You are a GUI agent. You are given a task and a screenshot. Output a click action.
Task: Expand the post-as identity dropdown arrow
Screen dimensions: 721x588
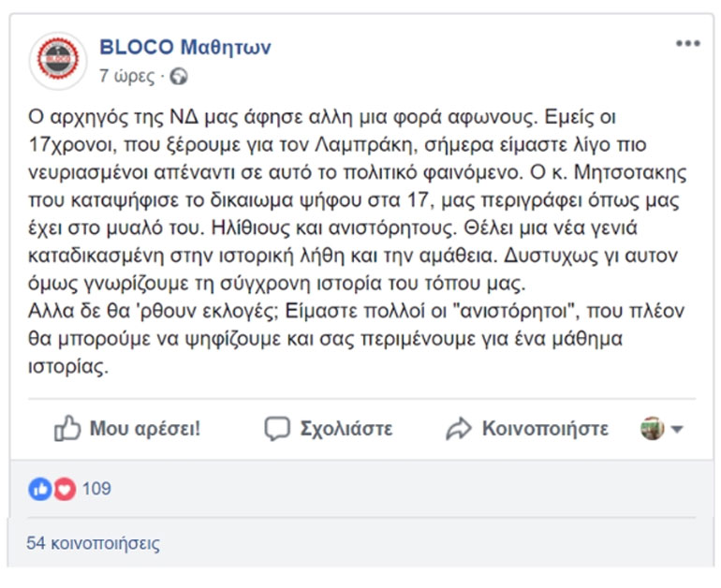point(677,430)
